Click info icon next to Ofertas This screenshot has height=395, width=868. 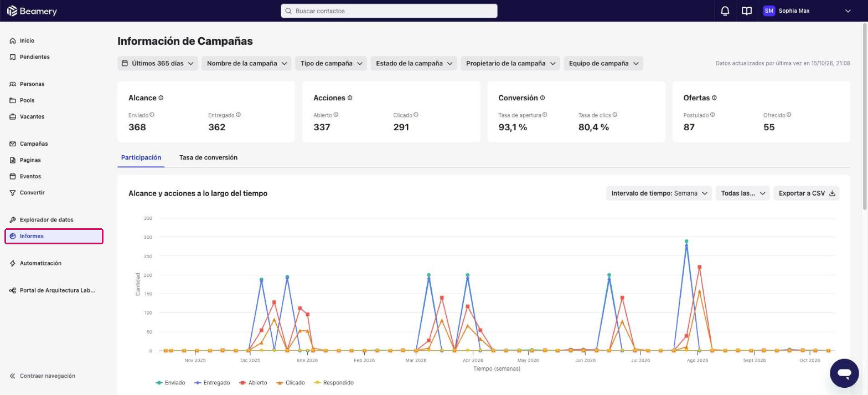pyautogui.click(x=714, y=98)
